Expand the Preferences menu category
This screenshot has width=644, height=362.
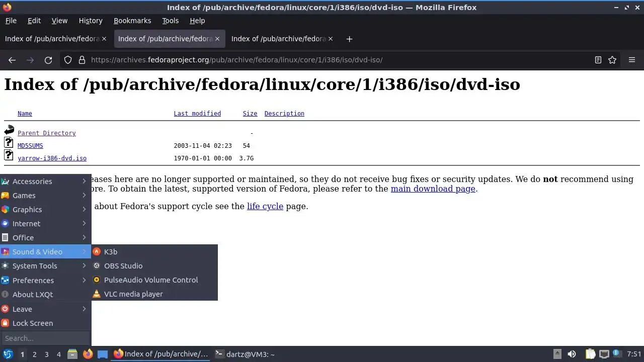tap(45, 280)
